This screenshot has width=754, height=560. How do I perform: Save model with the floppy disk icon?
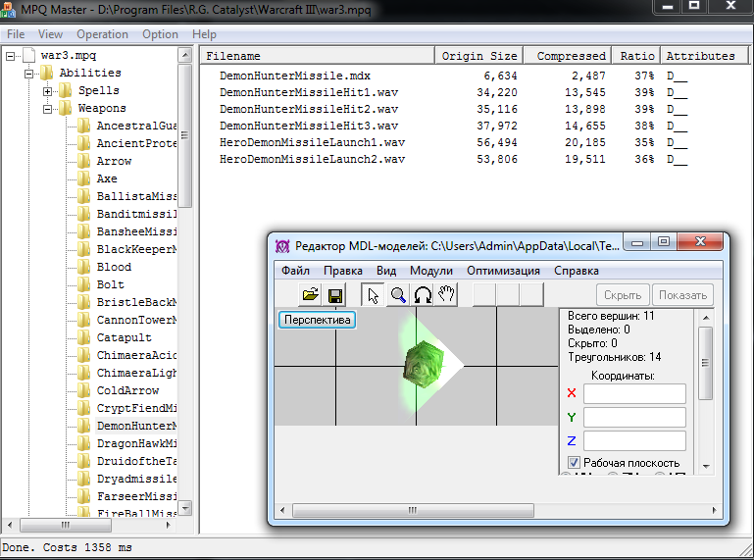pyautogui.click(x=335, y=295)
